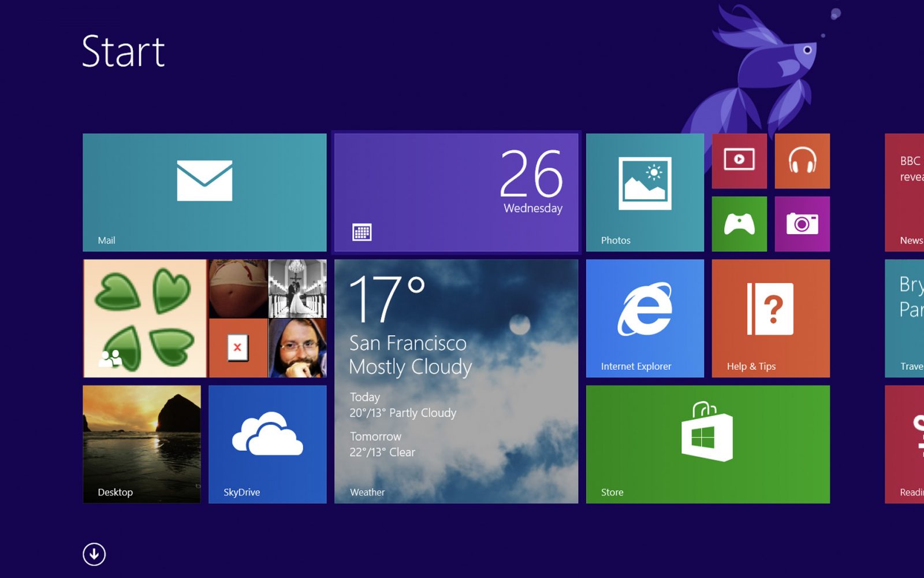Open the orange Music headphones tile

tap(802, 161)
